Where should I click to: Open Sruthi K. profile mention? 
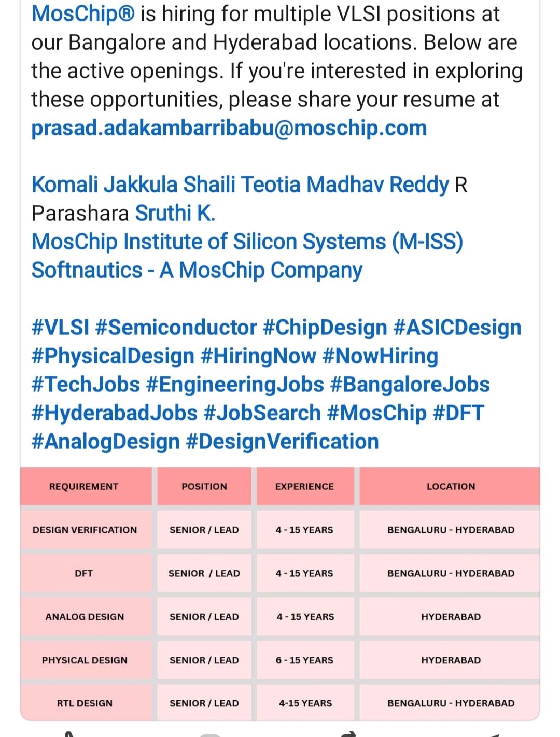(x=175, y=213)
